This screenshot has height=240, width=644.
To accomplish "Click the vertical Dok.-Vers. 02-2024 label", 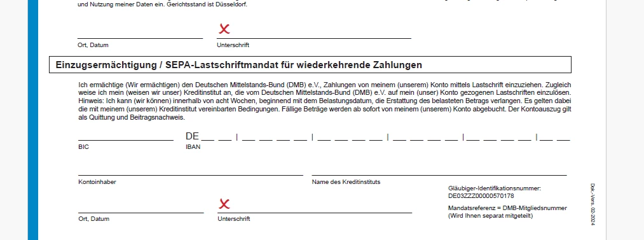I will tap(593, 204).
